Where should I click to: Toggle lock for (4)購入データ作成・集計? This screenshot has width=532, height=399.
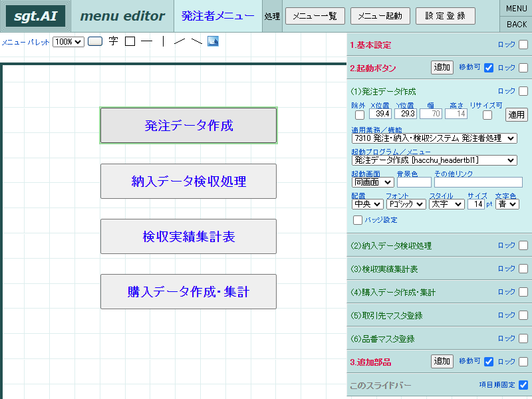(x=523, y=292)
